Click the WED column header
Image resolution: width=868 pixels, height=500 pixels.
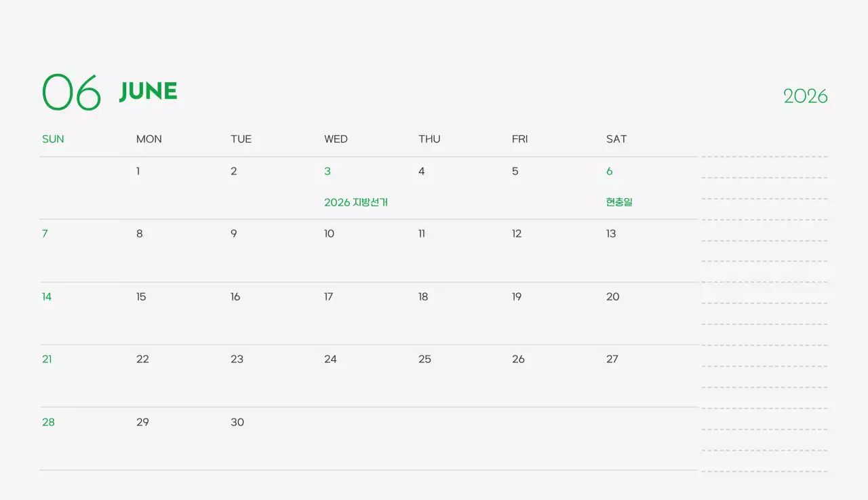point(336,139)
